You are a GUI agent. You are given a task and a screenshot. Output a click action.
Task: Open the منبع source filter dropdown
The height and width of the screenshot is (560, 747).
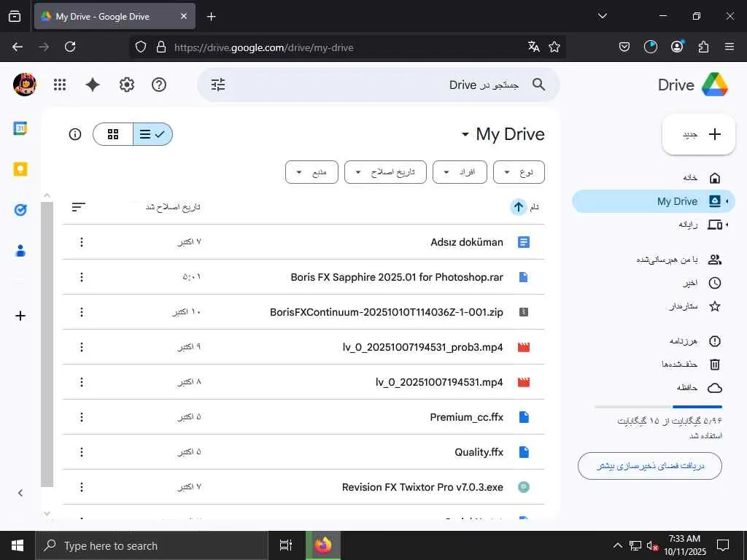point(311,172)
